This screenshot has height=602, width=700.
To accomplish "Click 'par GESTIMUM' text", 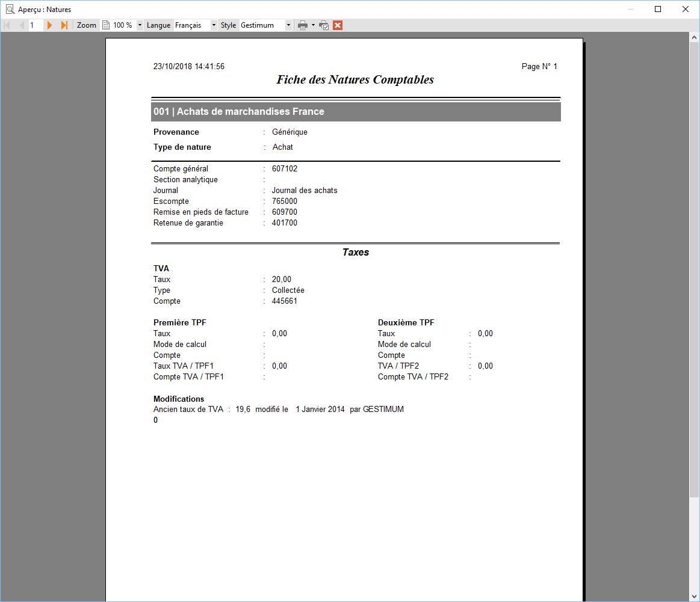I will [377, 410].
